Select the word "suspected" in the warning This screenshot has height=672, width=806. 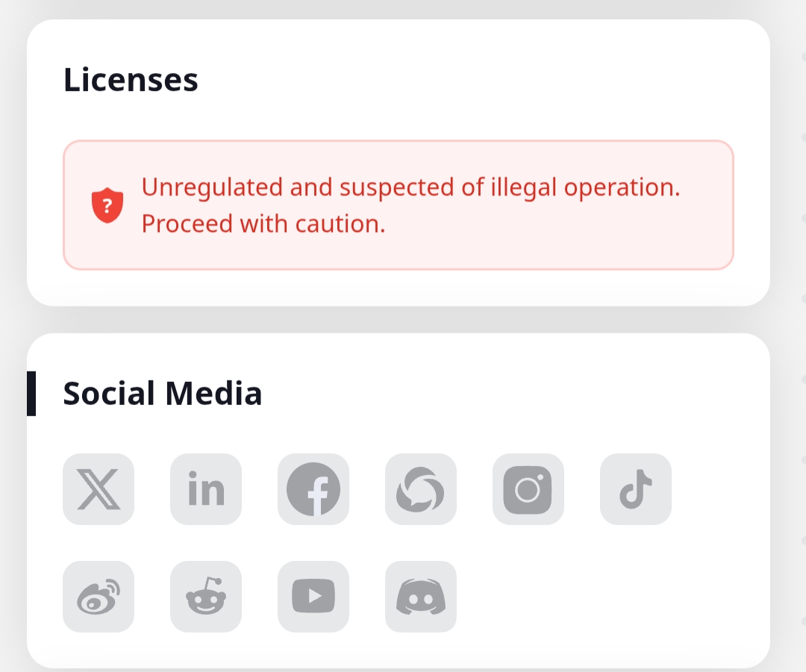click(397, 187)
